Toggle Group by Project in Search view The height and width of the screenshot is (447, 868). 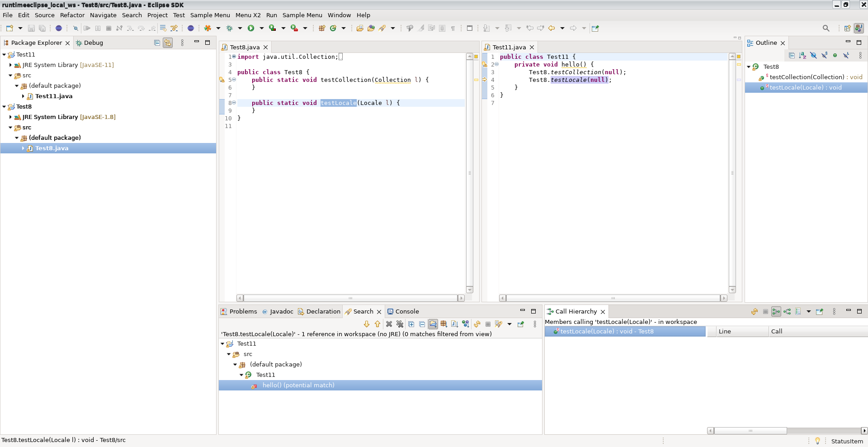[433, 324]
